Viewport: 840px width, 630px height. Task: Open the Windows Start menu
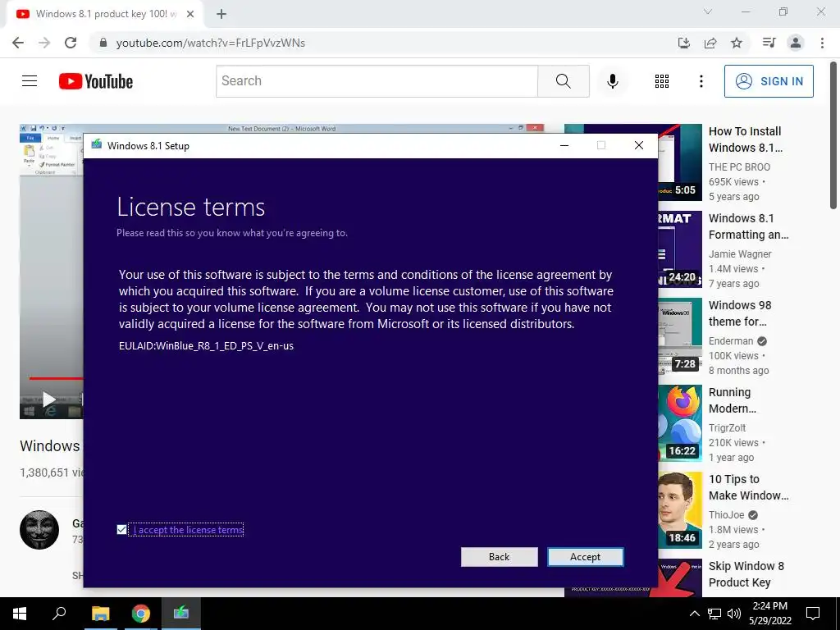pos(20,614)
